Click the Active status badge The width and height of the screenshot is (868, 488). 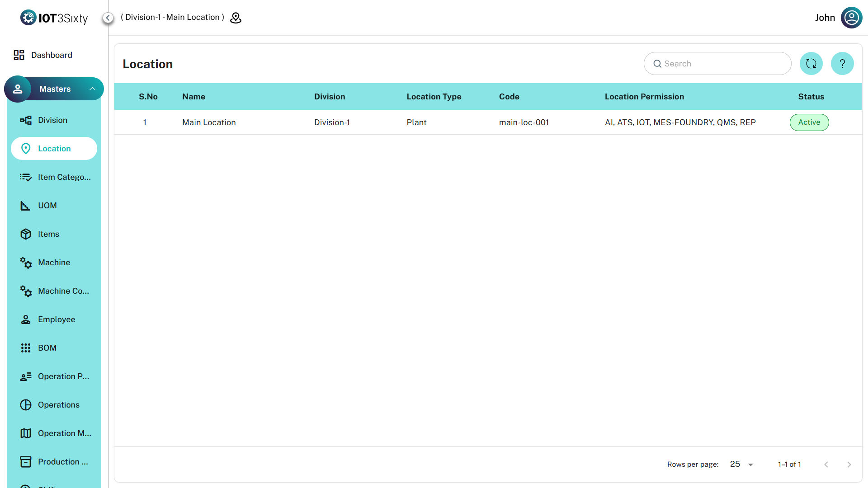[809, 122]
